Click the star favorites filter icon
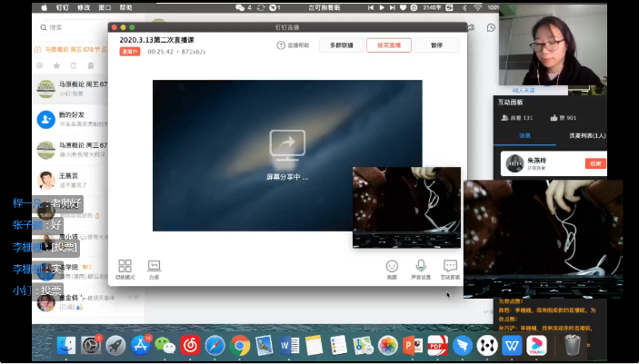Image resolution: width=639 pixels, height=364 pixels. tap(56, 65)
